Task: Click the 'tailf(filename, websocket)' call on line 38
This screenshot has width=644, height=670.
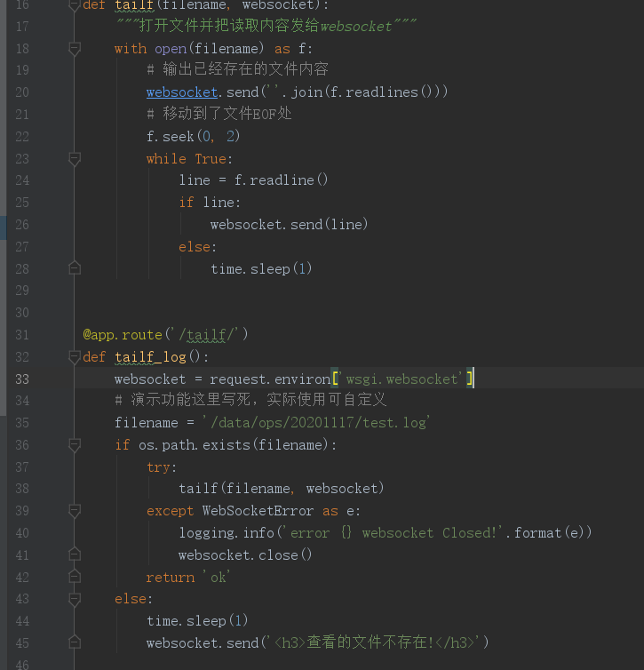Action: coord(282,489)
